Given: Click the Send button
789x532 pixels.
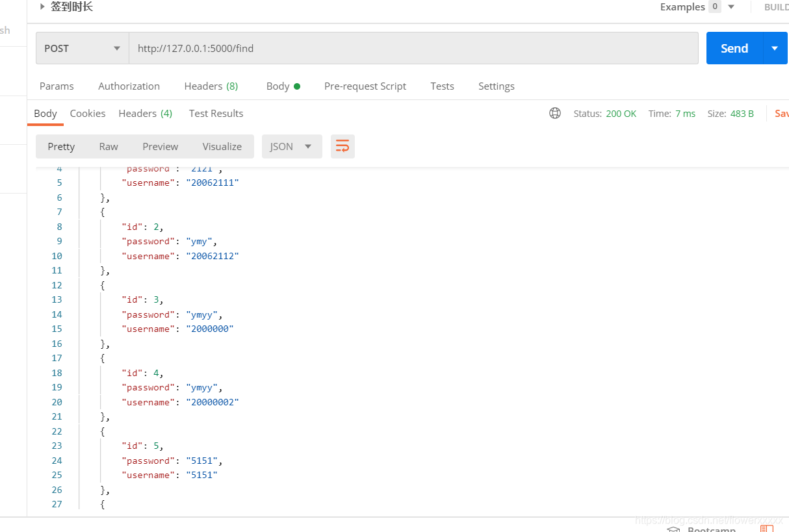Looking at the screenshot, I should pyautogui.click(x=734, y=47).
